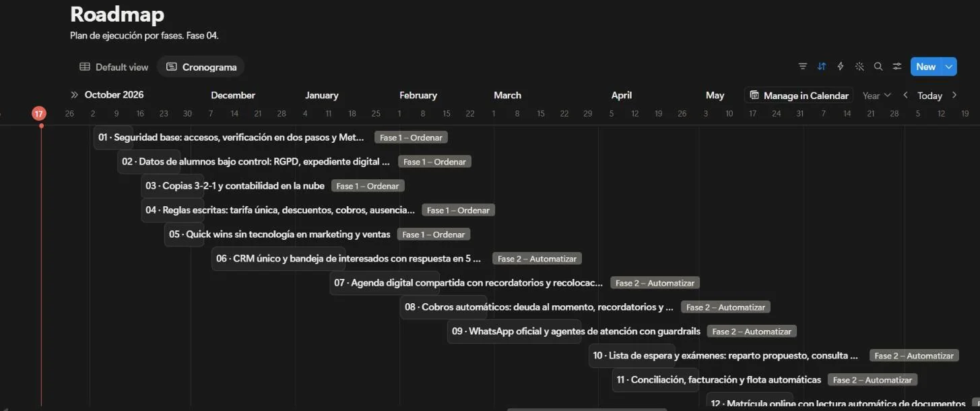This screenshot has width=980, height=411.
Task: Click the red 17 today marker
Action: (x=39, y=113)
